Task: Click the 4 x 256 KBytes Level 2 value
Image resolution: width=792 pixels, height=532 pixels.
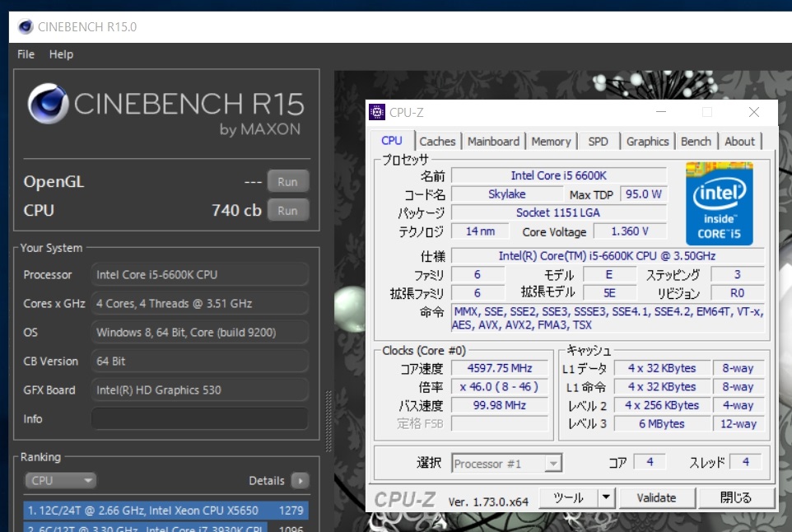Action: 662,405
